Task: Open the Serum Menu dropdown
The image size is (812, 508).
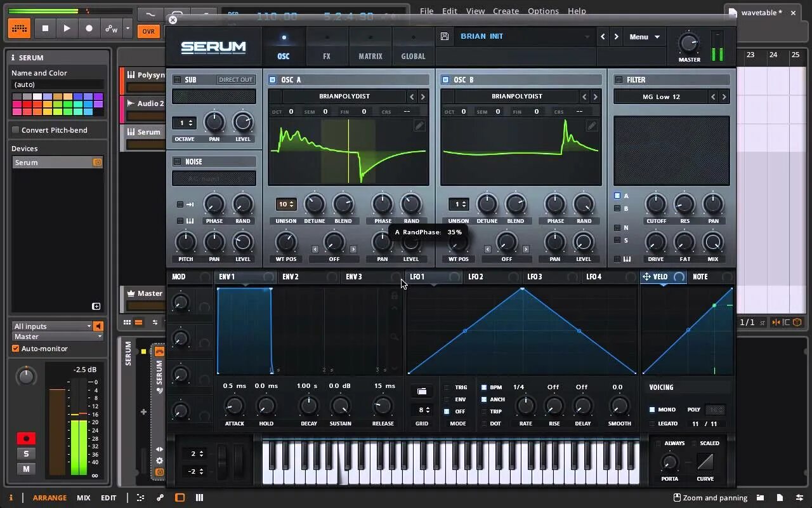Action: click(645, 37)
